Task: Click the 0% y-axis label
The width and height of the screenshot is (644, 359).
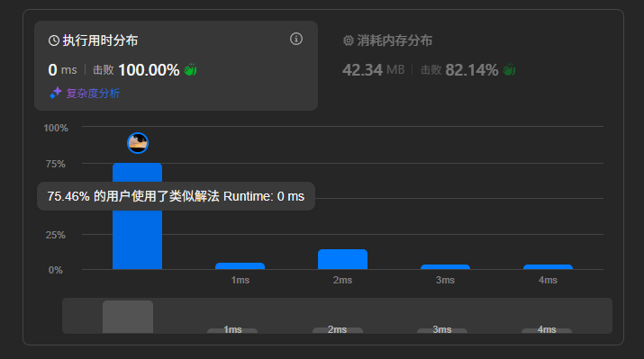Action: tap(56, 271)
